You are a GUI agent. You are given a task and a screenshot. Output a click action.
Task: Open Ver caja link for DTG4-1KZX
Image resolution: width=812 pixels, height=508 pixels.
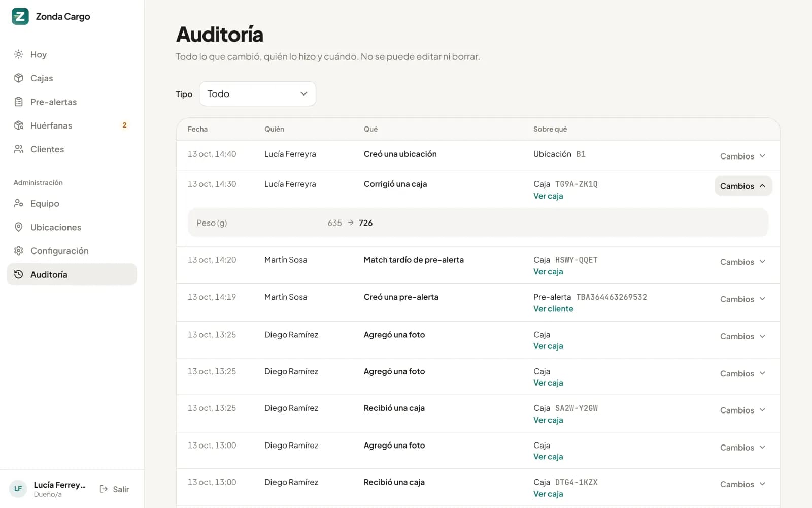click(x=548, y=494)
